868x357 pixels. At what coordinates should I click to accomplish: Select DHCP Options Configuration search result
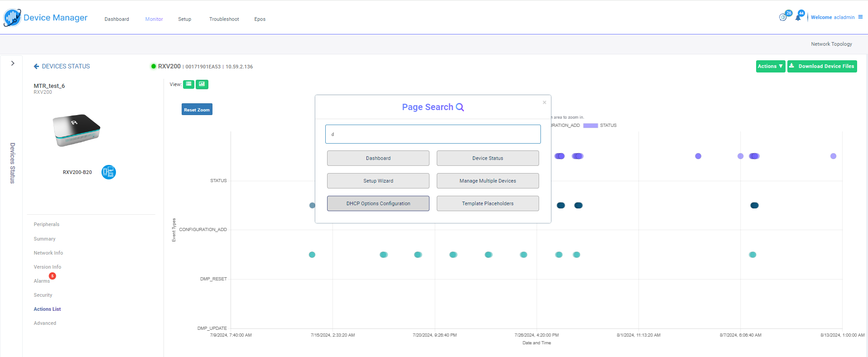(x=378, y=203)
